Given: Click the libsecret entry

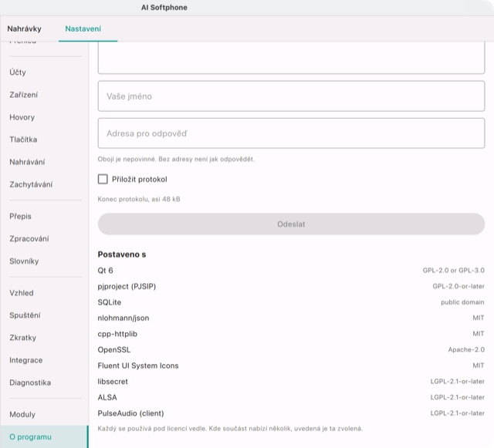Looking at the screenshot, I should 291,382.
